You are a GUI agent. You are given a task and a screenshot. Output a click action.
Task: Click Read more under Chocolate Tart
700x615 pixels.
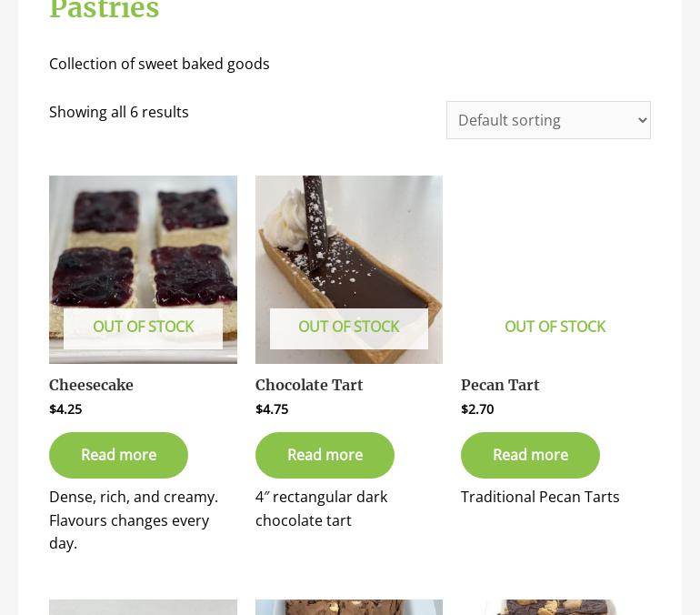(x=325, y=455)
